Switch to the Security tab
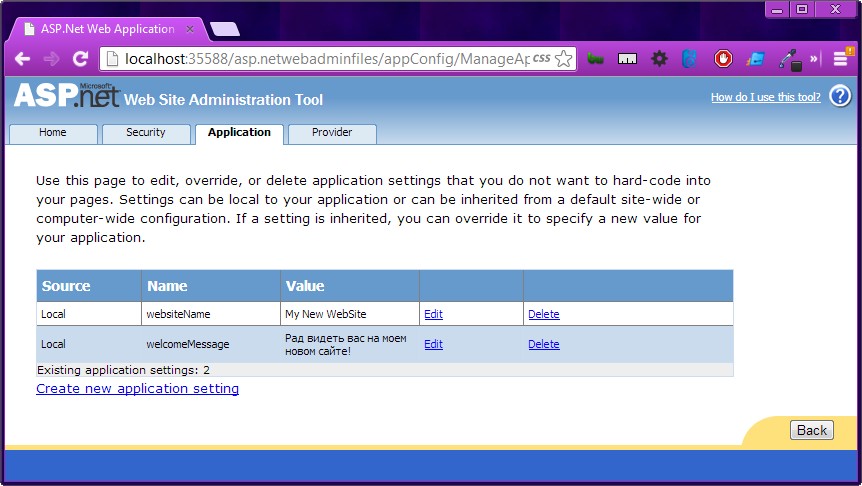The width and height of the screenshot is (862, 486). pos(146,134)
